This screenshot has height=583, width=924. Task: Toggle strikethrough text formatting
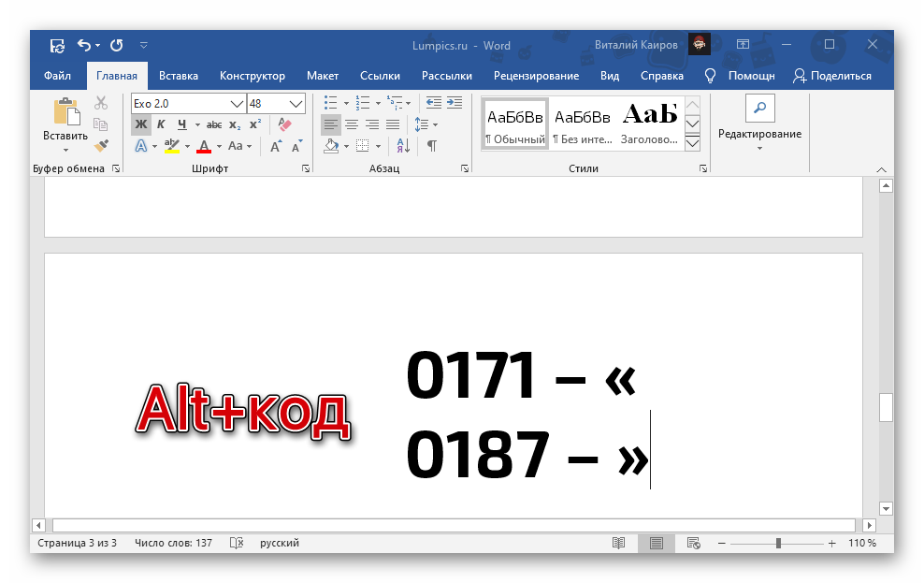tap(214, 124)
